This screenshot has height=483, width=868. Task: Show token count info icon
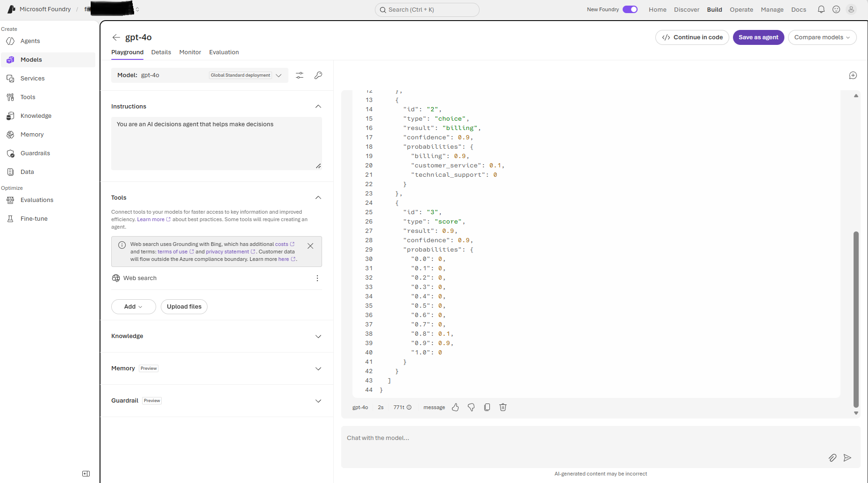pyautogui.click(x=409, y=407)
